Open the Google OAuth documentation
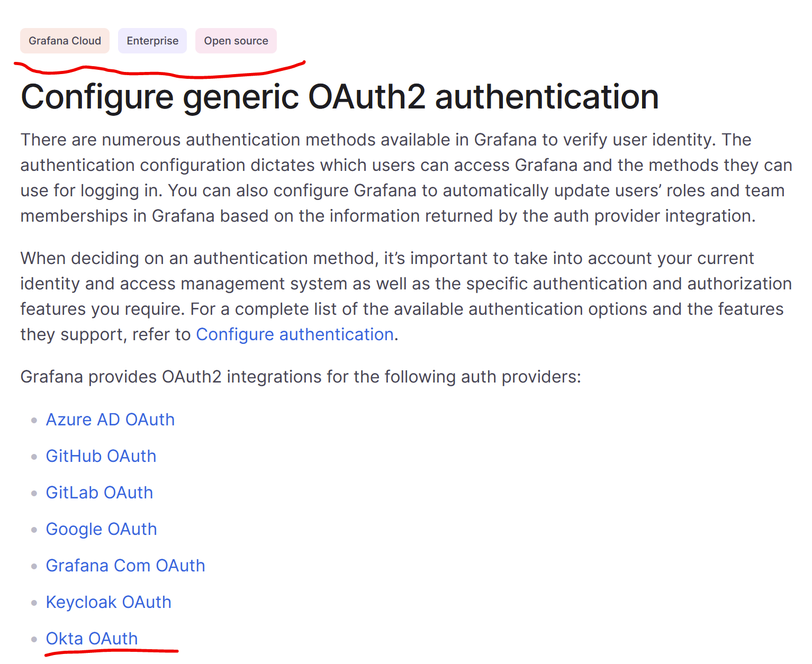The image size is (812, 664). (x=101, y=529)
